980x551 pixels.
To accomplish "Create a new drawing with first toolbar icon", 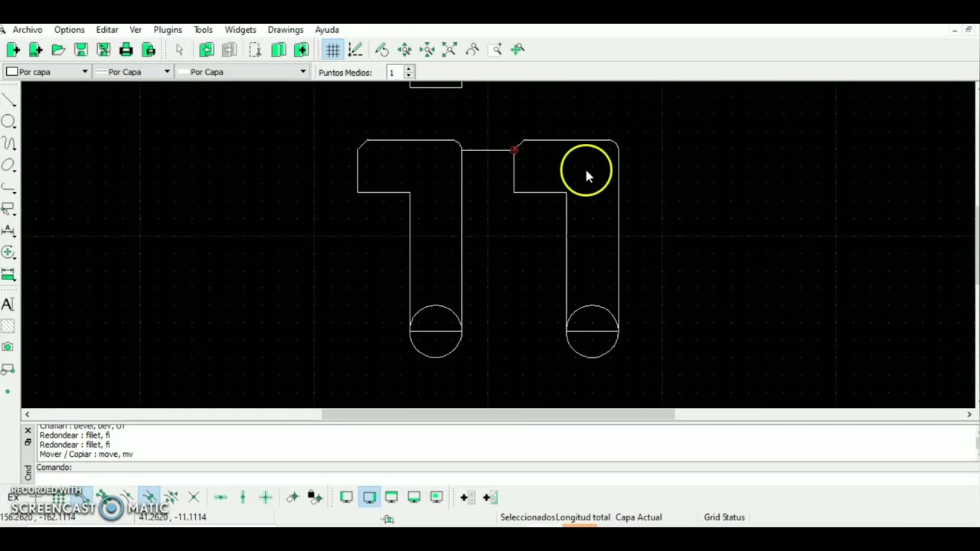I will click(x=13, y=50).
